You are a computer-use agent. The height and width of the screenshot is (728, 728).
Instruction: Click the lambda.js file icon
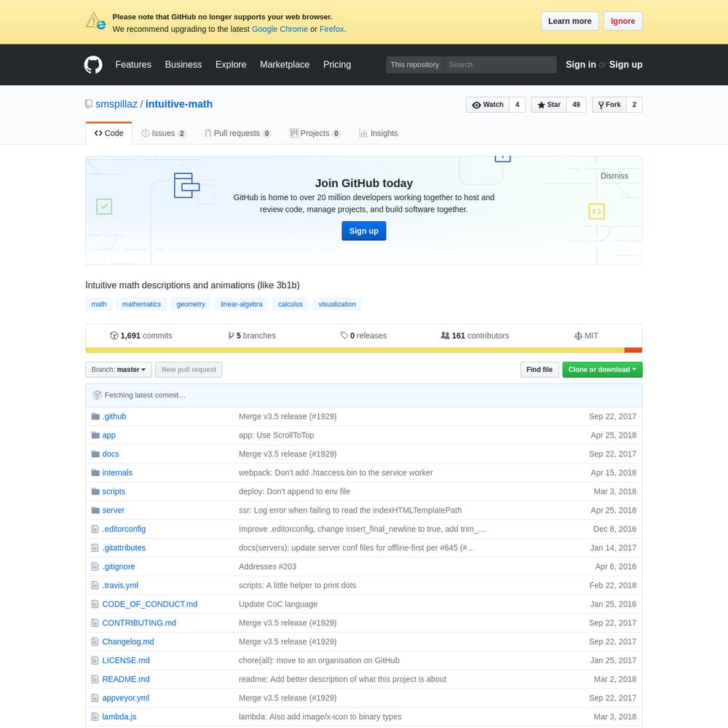[95, 717]
